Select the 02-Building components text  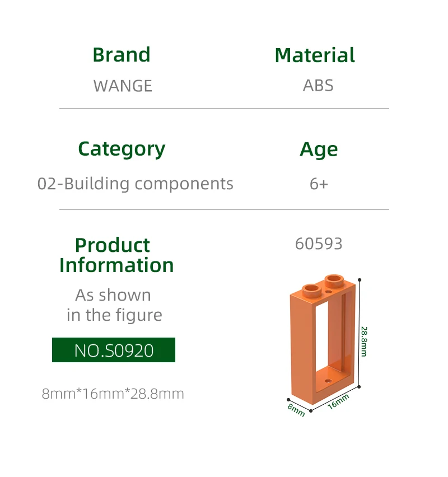(136, 184)
